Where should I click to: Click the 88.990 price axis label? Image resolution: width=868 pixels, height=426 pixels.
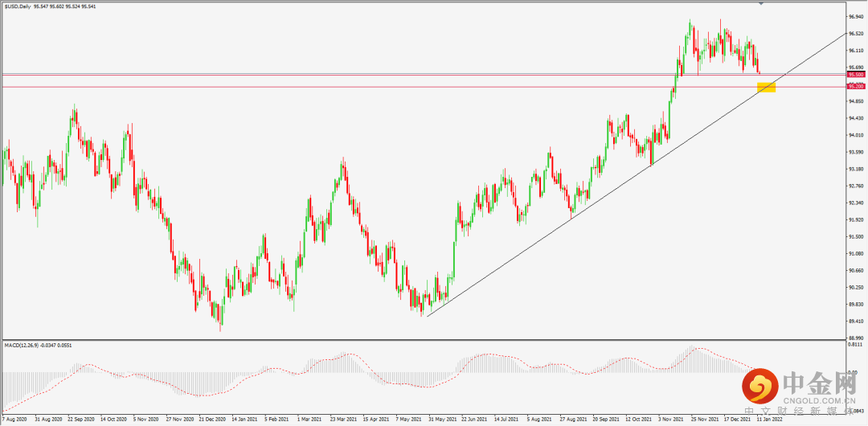857,338
